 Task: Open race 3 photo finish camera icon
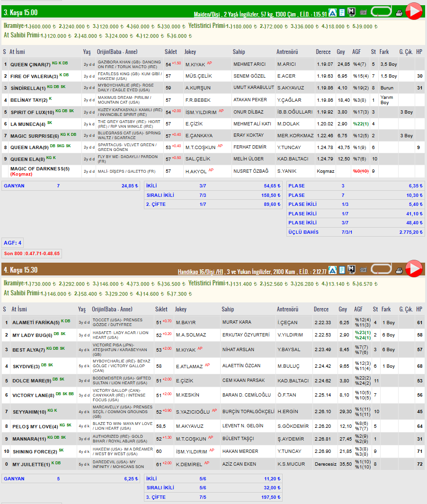364,12
